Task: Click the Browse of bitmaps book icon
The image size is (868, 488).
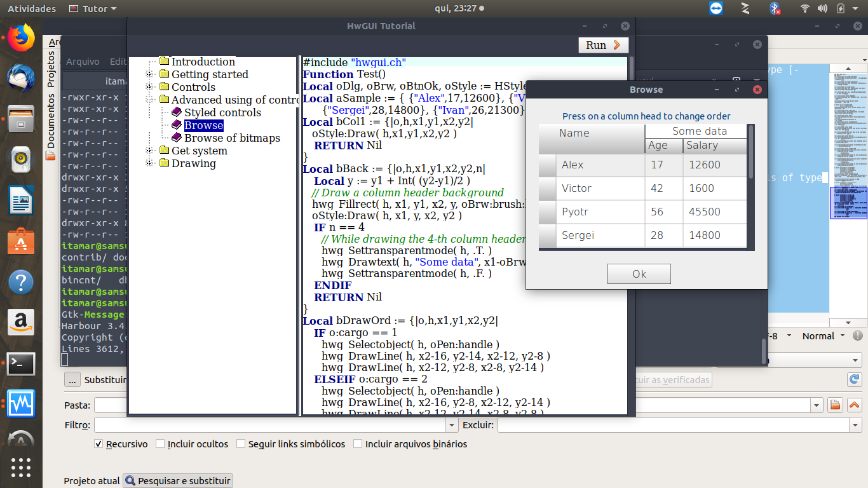Action: tap(177, 138)
